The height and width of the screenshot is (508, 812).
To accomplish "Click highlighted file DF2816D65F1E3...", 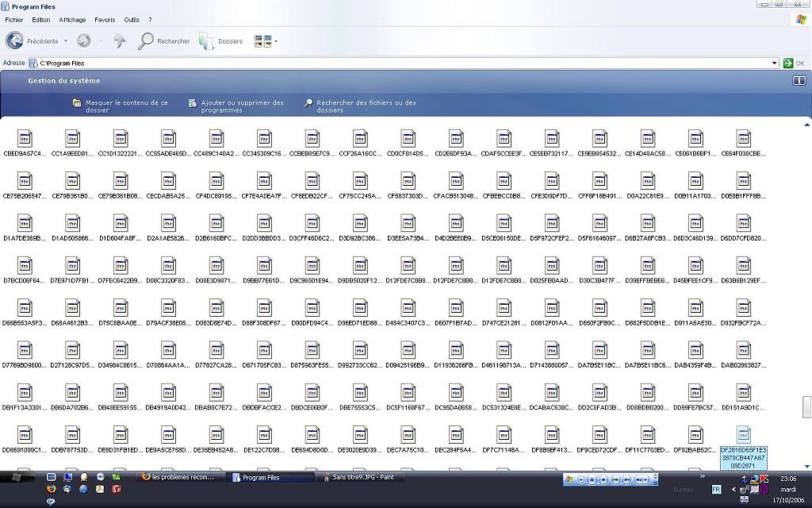I will point(743,448).
